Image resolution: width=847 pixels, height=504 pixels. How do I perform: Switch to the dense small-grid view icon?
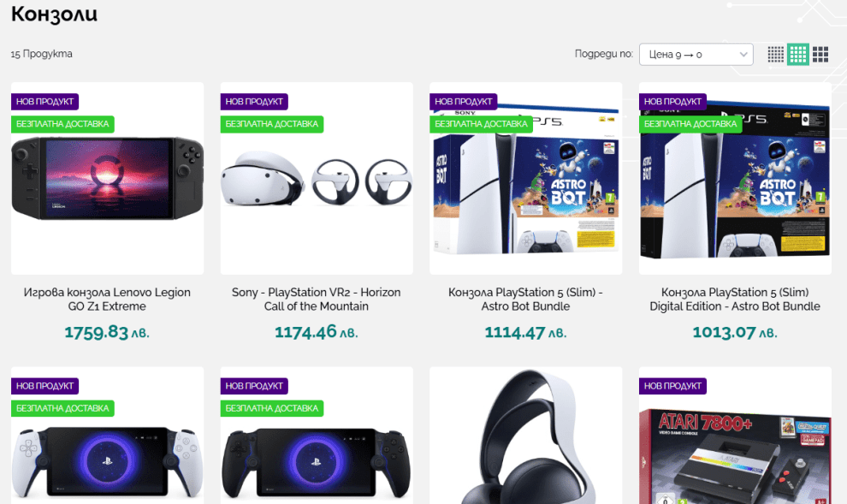pyautogui.click(x=776, y=54)
